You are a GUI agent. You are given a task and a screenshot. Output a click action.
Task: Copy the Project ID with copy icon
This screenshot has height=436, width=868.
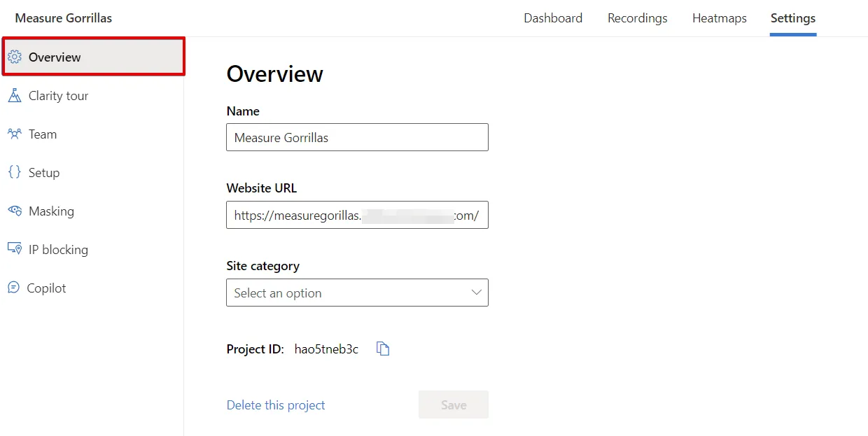(x=383, y=349)
